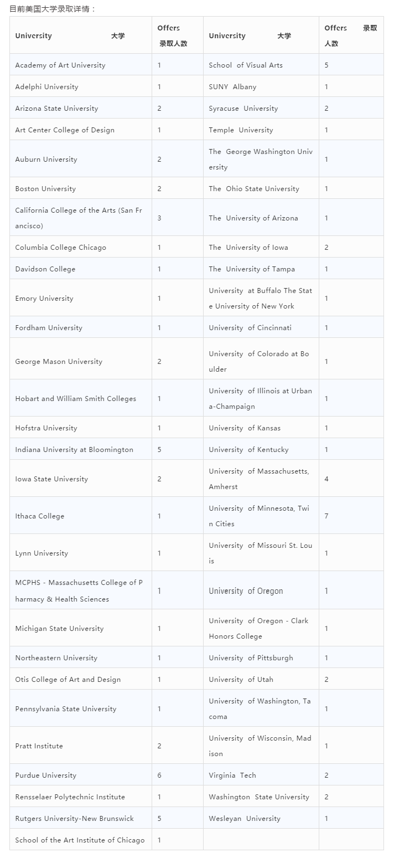394x868 pixels.
Task: Select the Northeastern University cell
Action: 81,658
